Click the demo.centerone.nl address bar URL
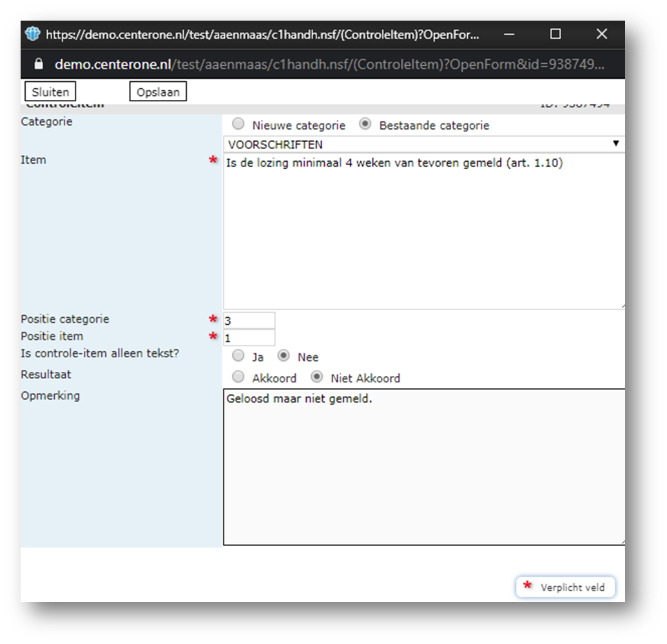 pos(329,64)
